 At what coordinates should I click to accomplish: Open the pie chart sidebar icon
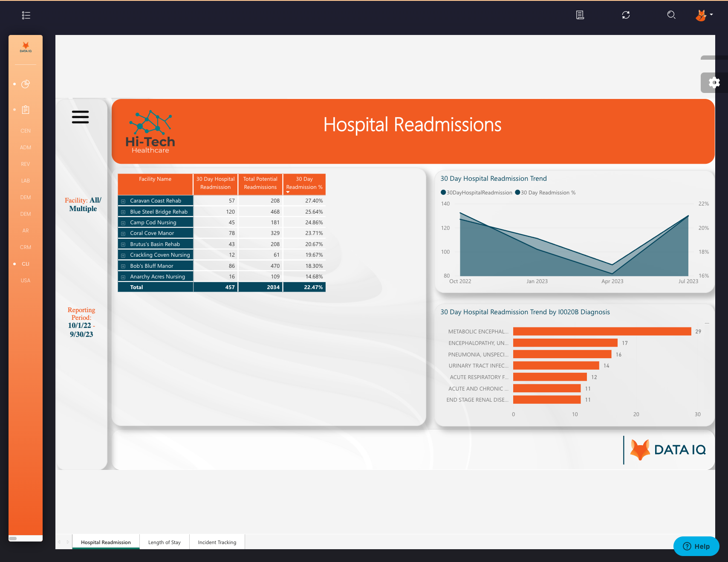tap(26, 84)
